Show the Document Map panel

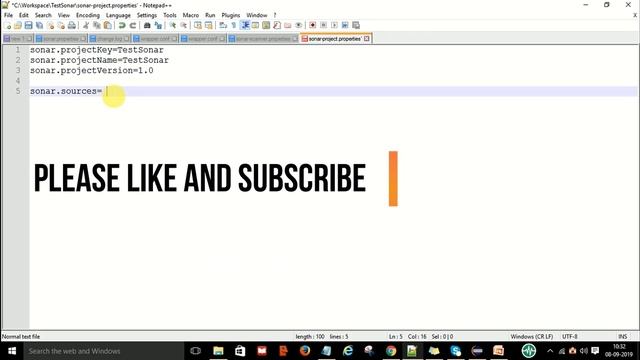(x=266, y=25)
